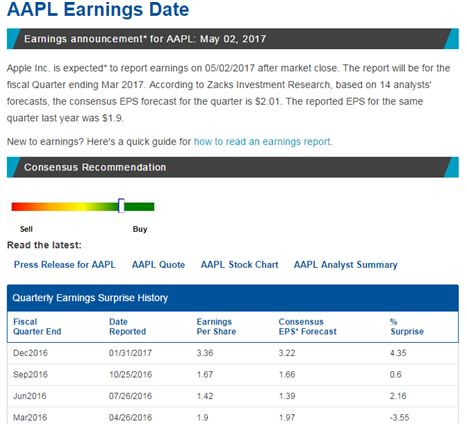The image size is (467, 426).
Task: Select the Jun2016 fiscal quarter cell
Action: coord(30,396)
